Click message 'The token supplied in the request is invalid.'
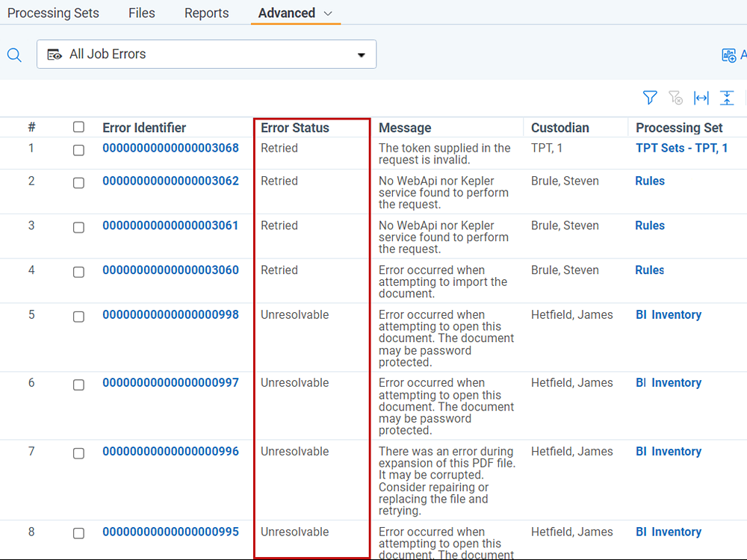 [x=444, y=154]
